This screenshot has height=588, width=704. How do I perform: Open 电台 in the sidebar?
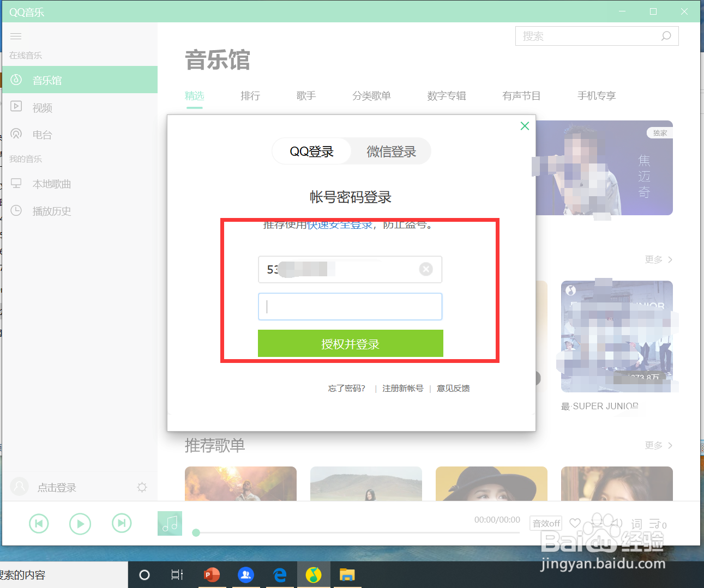(80, 135)
